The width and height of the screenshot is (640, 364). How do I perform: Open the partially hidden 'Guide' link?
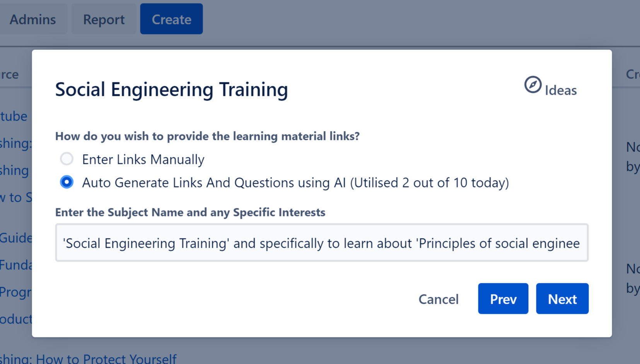16,238
